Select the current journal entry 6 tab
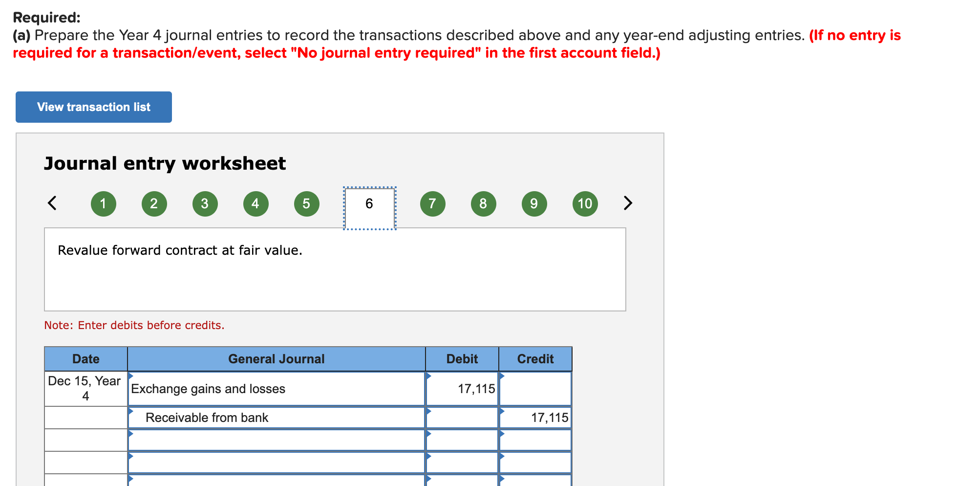 point(370,208)
